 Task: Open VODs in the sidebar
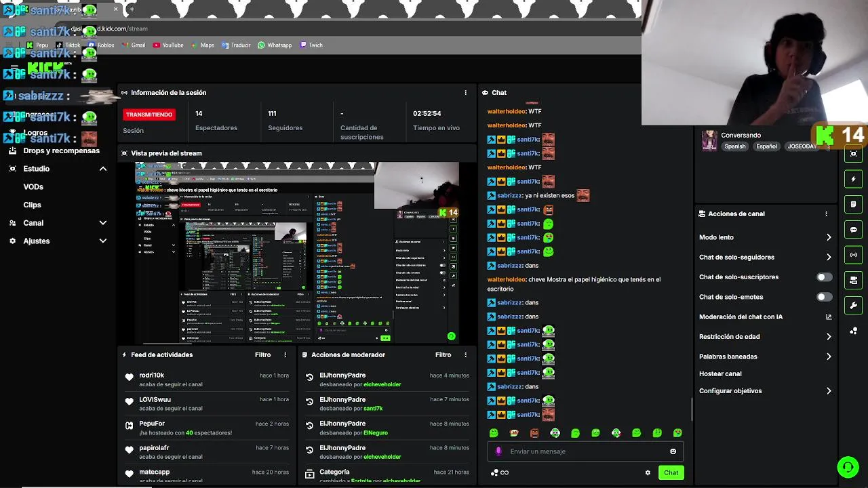tap(33, 187)
